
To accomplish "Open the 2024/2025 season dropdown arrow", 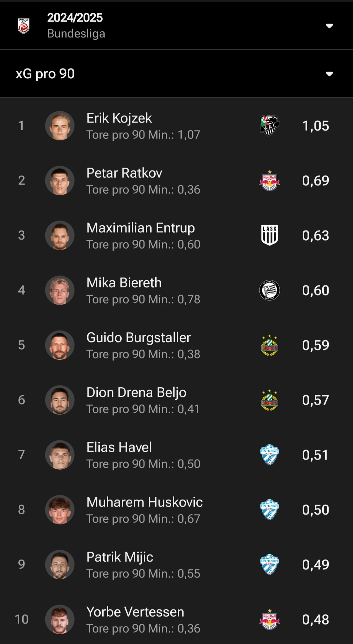I will [x=329, y=26].
